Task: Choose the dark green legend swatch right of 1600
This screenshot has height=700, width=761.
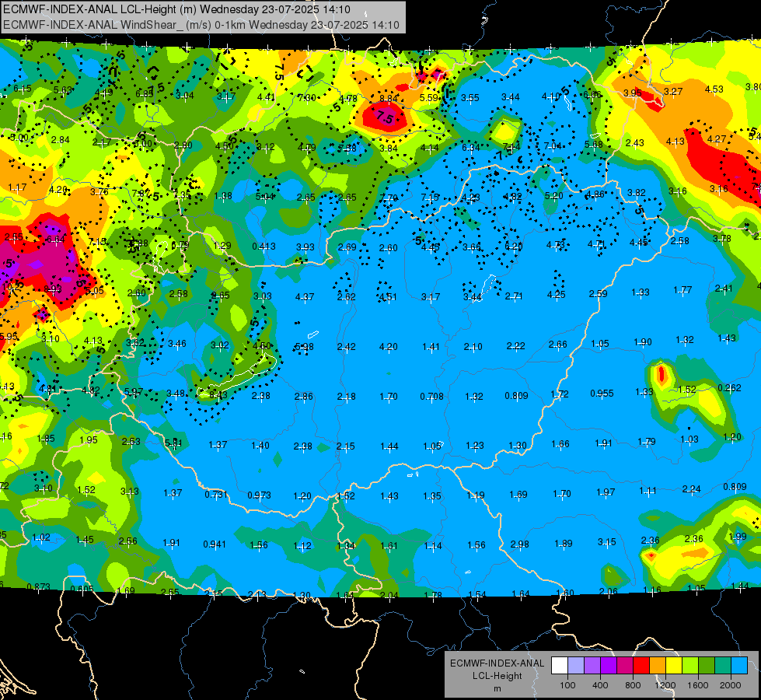Action: click(707, 666)
